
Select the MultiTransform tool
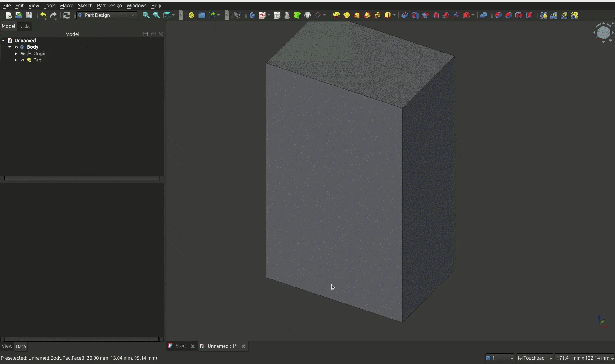(x=574, y=15)
